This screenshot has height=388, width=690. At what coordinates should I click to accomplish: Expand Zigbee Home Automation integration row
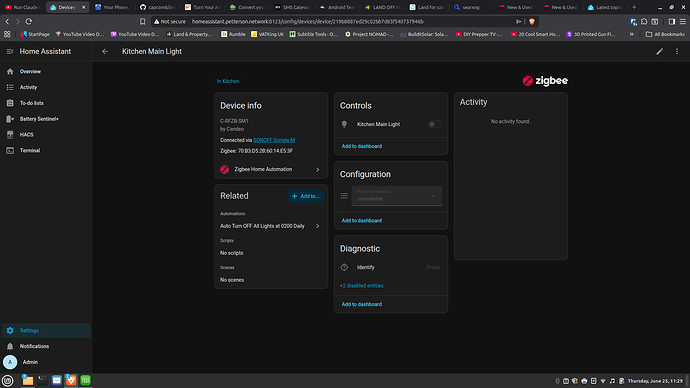coord(271,169)
